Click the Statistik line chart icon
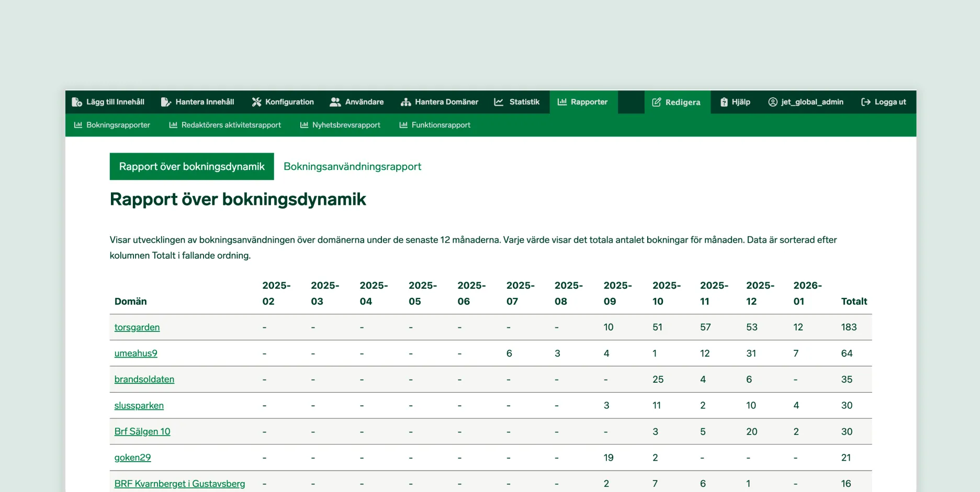This screenshot has width=980, height=492. (499, 102)
